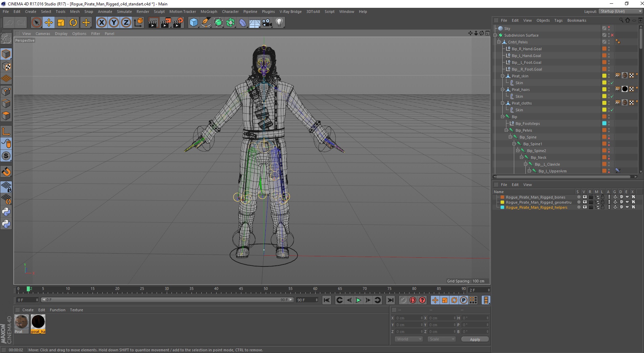Toggle X axis lock
The width and height of the screenshot is (644, 353).
pos(101,23)
